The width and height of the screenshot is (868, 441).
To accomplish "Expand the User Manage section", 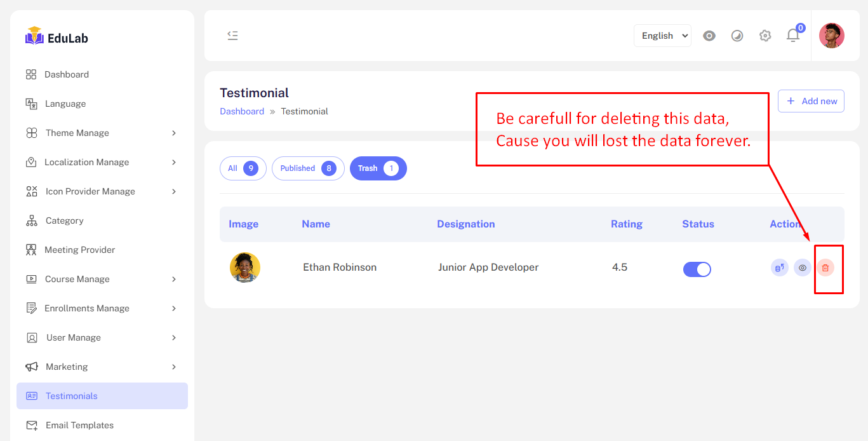I will (x=74, y=337).
